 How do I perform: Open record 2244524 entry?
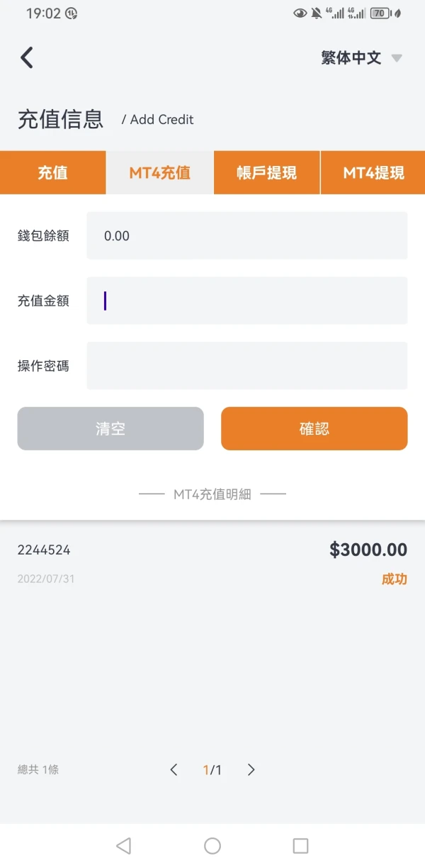coord(44,550)
